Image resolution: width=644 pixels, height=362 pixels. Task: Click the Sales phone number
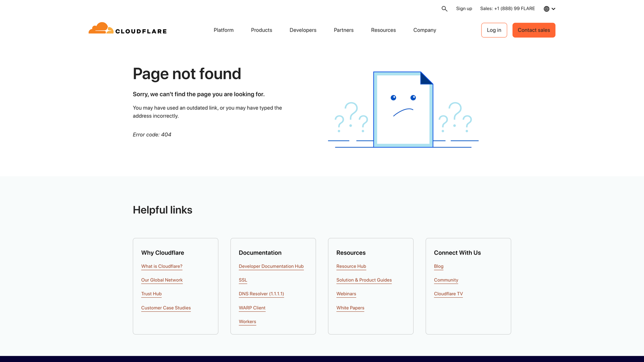point(508,8)
